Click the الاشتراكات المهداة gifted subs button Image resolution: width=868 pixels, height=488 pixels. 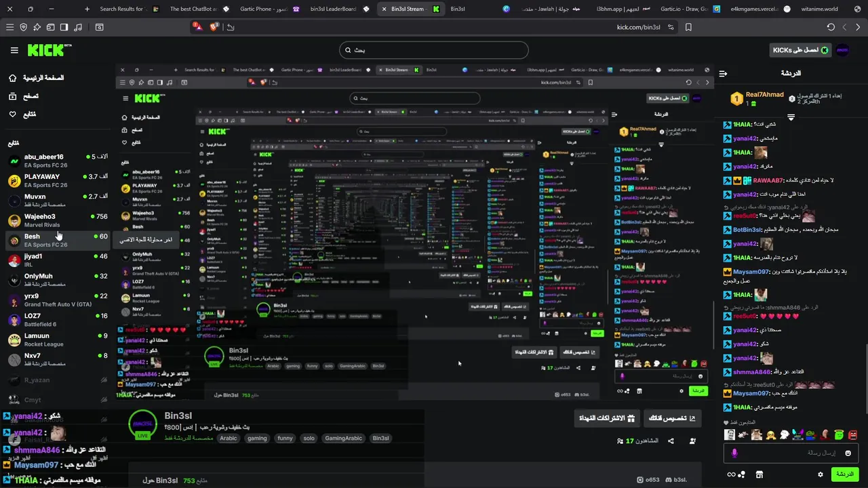pyautogui.click(x=606, y=418)
